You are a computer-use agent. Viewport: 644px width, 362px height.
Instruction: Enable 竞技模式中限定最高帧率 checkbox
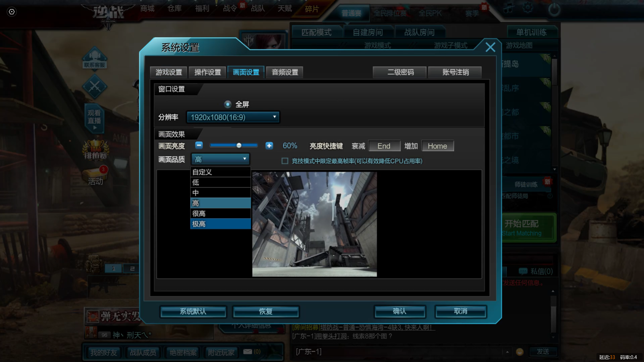pyautogui.click(x=285, y=161)
